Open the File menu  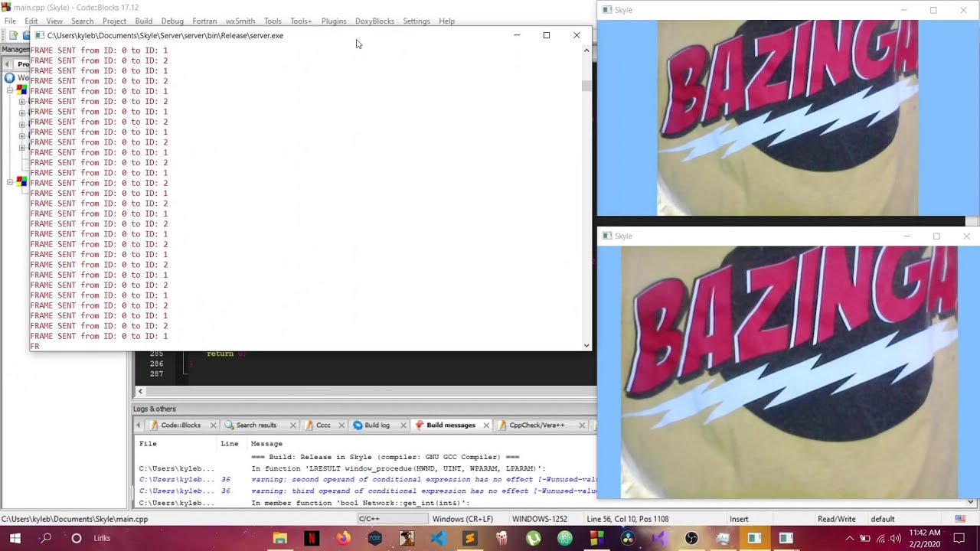pyautogui.click(x=10, y=21)
